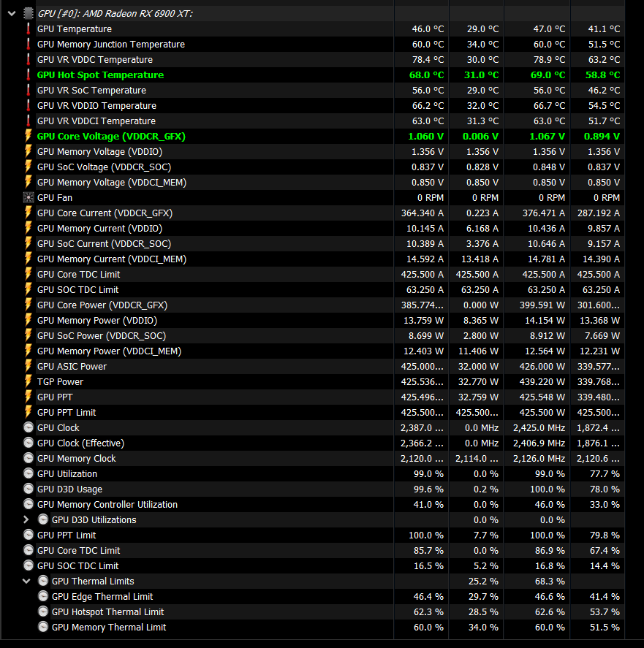Select the GPU Fan sensor label
This screenshot has width=644, height=648.
[55, 198]
